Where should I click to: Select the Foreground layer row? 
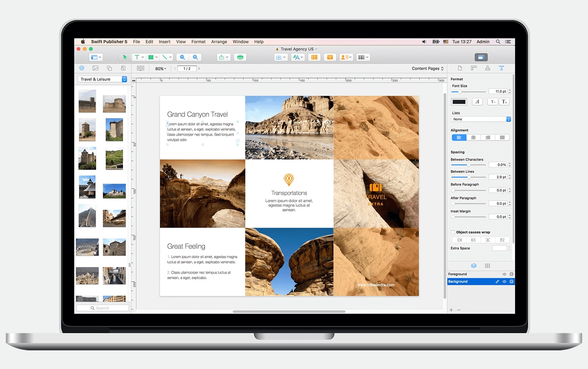[481, 274]
